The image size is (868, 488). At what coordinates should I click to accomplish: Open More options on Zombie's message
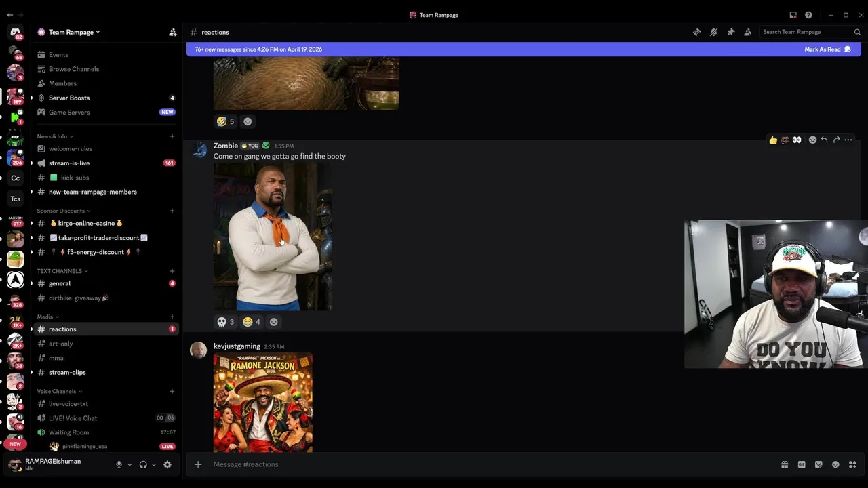[x=848, y=140]
